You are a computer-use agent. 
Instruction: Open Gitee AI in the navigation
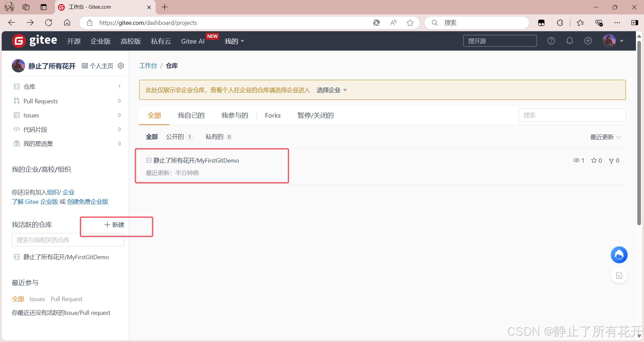[x=193, y=41]
